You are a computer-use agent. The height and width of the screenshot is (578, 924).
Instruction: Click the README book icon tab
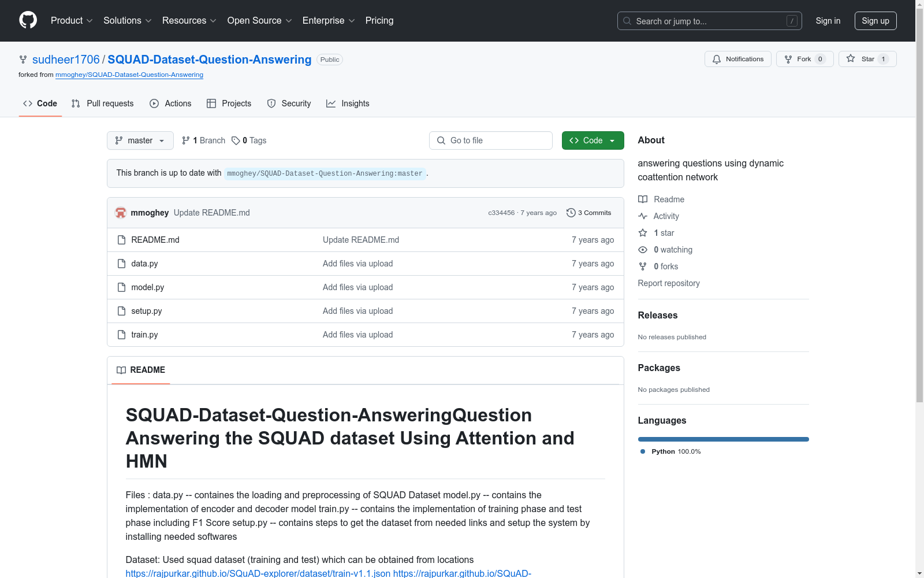pos(121,370)
